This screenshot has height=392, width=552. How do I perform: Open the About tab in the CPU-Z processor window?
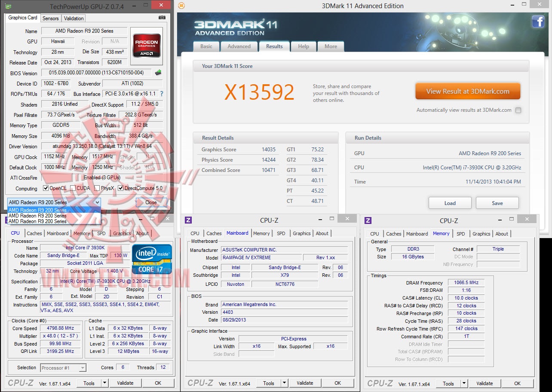click(142, 233)
